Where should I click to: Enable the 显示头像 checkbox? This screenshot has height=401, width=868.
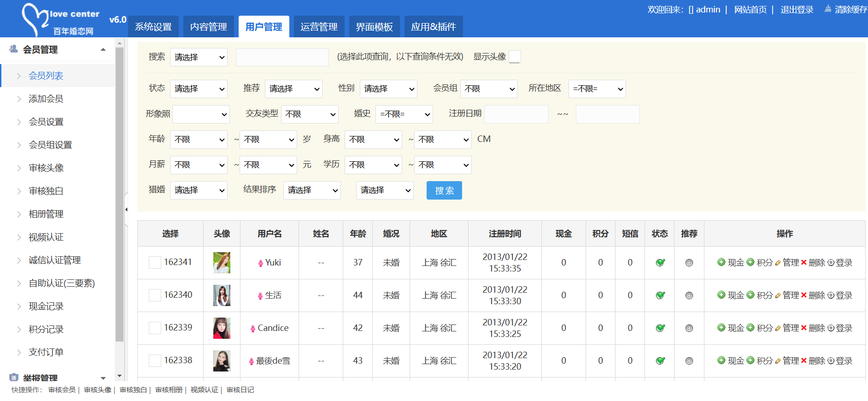(515, 57)
